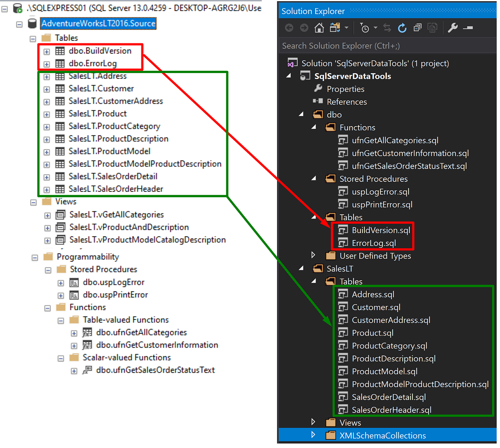
Task: Click the ufnGetAllCategories.sql file icon
Action: [x=343, y=140]
